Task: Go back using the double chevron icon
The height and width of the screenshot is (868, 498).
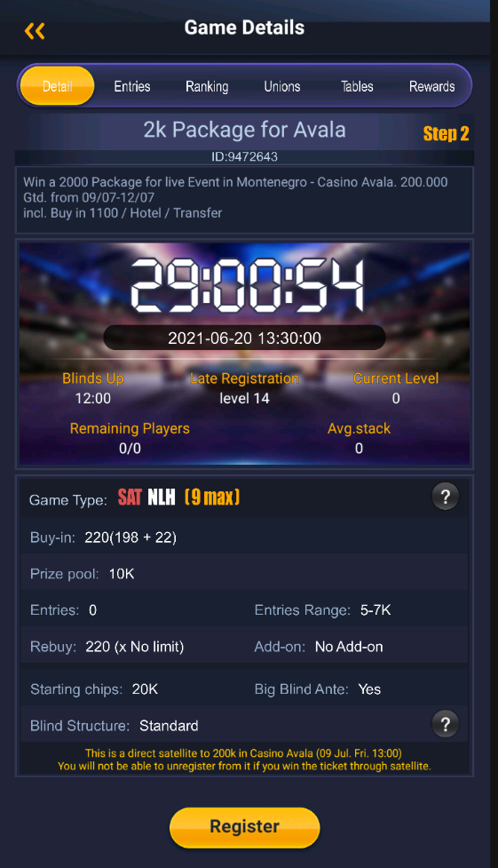Action: 35,31
